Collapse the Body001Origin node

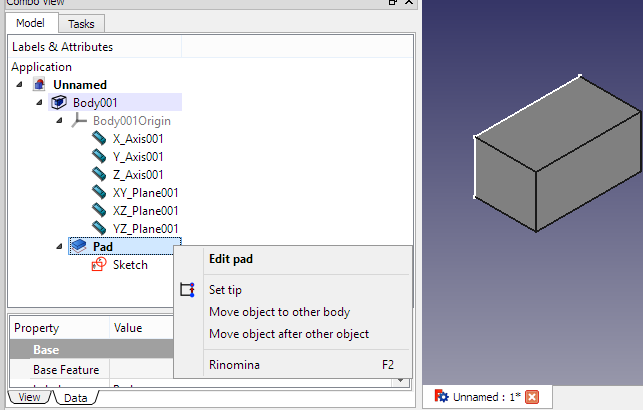pos(59,120)
